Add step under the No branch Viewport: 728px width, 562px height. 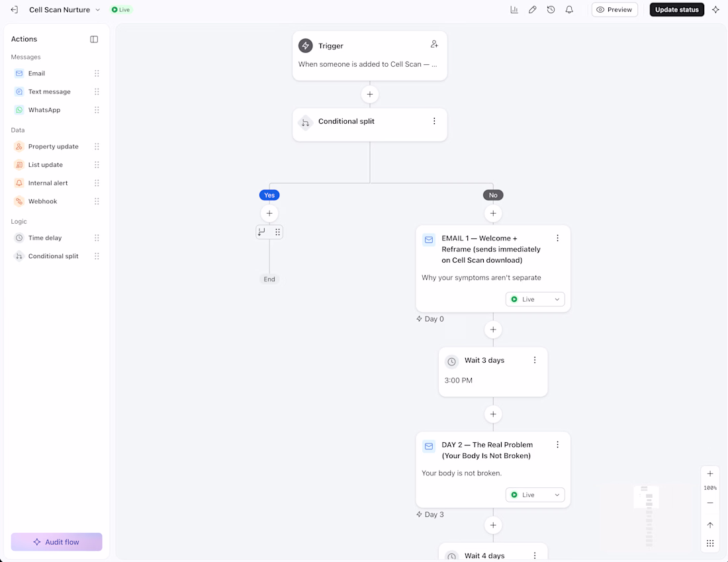pyautogui.click(x=493, y=214)
